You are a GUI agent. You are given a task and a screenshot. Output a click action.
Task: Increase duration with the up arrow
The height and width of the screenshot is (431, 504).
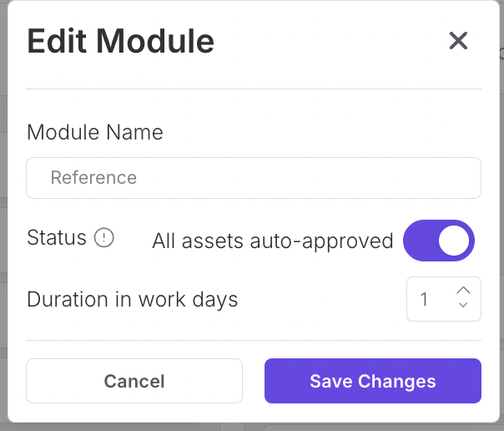464,290
